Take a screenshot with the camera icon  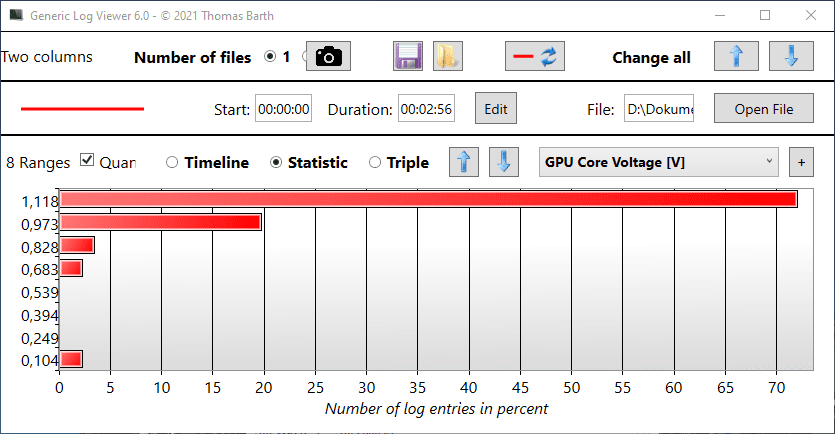(x=329, y=56)
